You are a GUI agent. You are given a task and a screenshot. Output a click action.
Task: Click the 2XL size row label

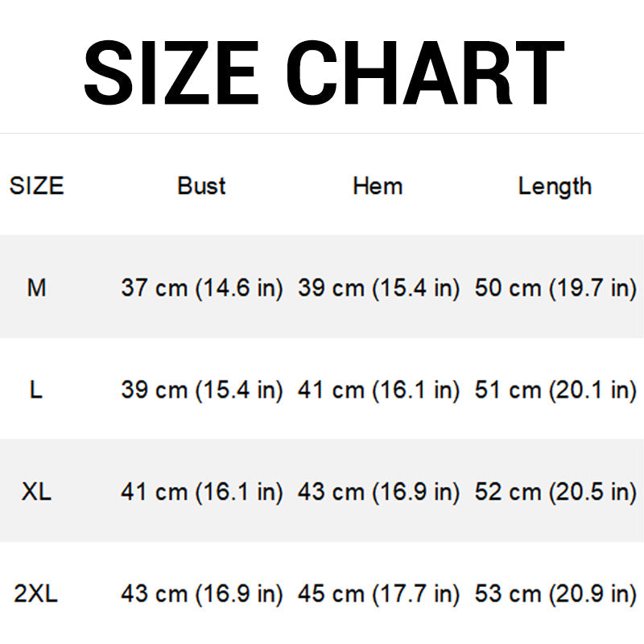35,593
